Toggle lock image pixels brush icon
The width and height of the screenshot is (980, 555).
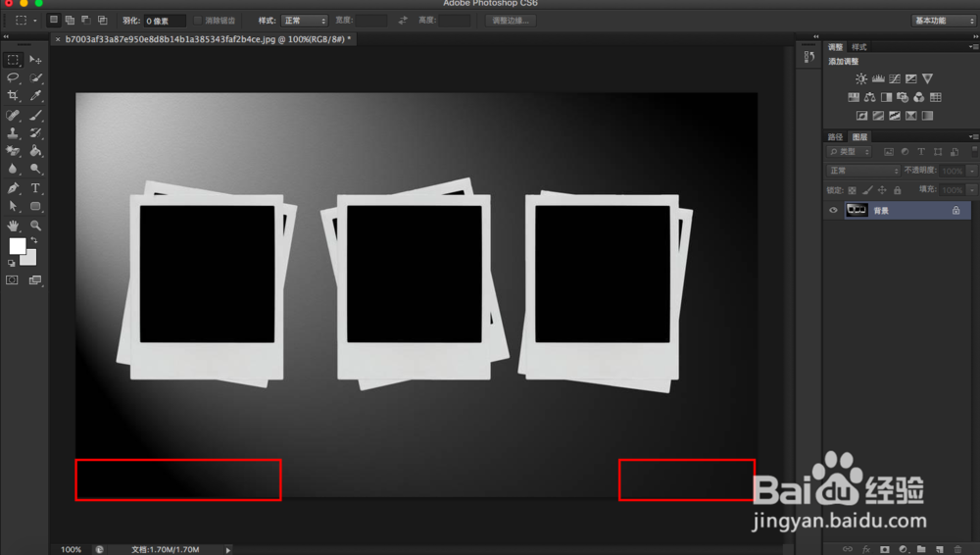(x=867, y=190)
